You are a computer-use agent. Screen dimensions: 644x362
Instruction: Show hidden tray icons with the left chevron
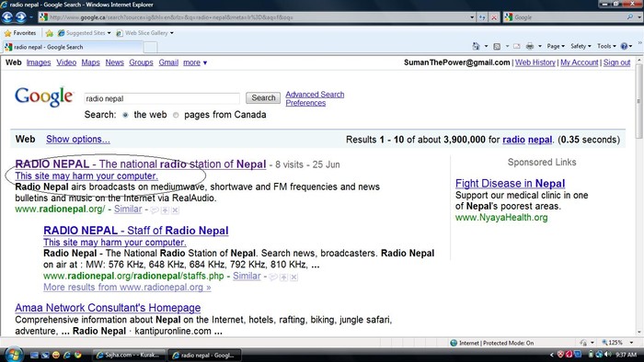point(552,355)
